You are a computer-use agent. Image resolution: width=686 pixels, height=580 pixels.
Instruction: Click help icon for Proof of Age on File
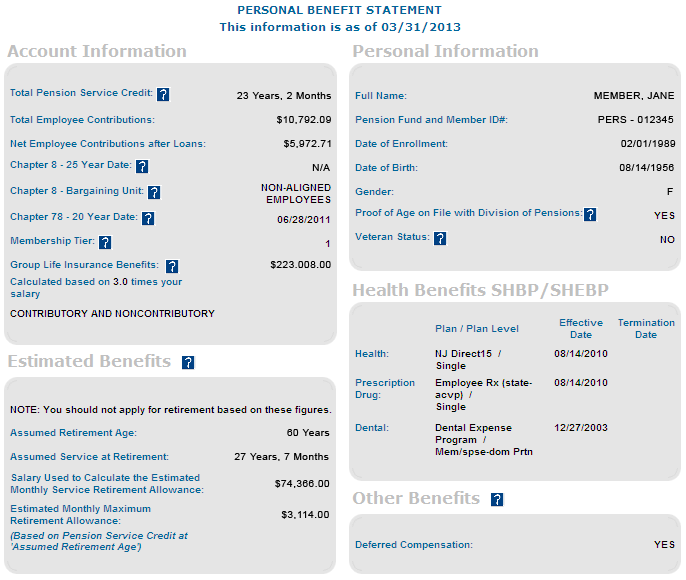tap(590, 214)
